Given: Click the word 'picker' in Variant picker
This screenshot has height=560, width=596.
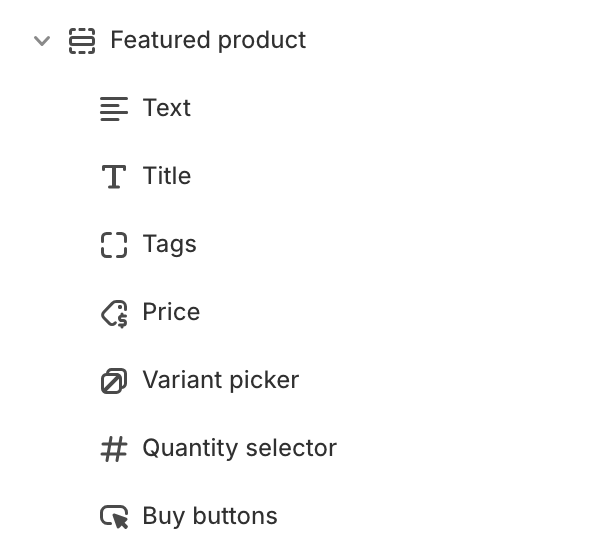Looking at the screenshot, I should [x=265, y=380].
